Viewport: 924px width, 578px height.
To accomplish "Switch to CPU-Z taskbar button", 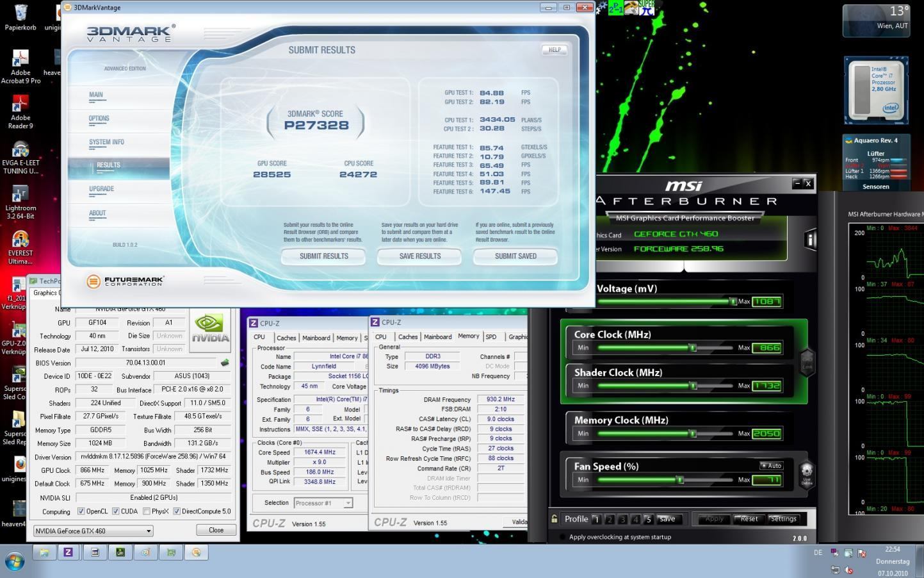I will (x=69, y=552).
